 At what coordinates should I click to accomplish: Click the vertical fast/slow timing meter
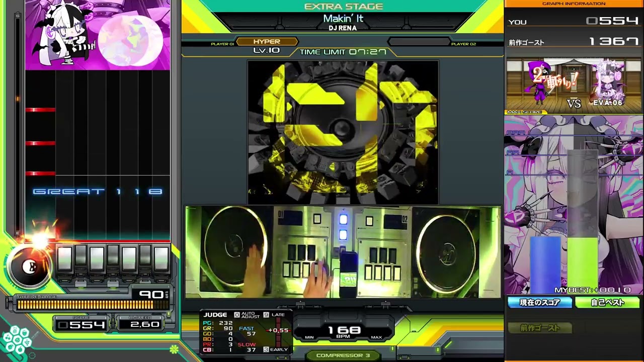(277, 332)
